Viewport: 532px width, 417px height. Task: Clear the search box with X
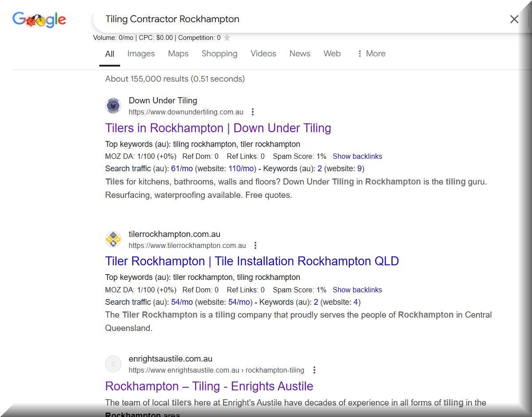click(x=514, y=19)
